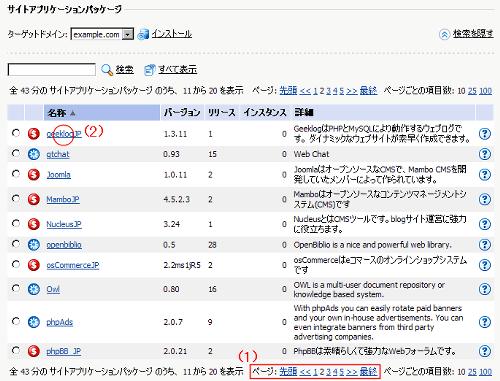The width and height of the screenshot is (500, 381).
Task: Open help for osCommerceJP row
Action: pyautogui.click(x=485, y=265)
